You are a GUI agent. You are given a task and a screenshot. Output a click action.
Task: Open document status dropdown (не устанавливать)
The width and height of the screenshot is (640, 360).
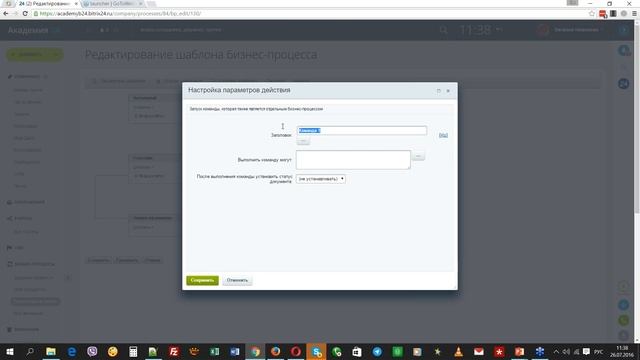tap(321, 179)
